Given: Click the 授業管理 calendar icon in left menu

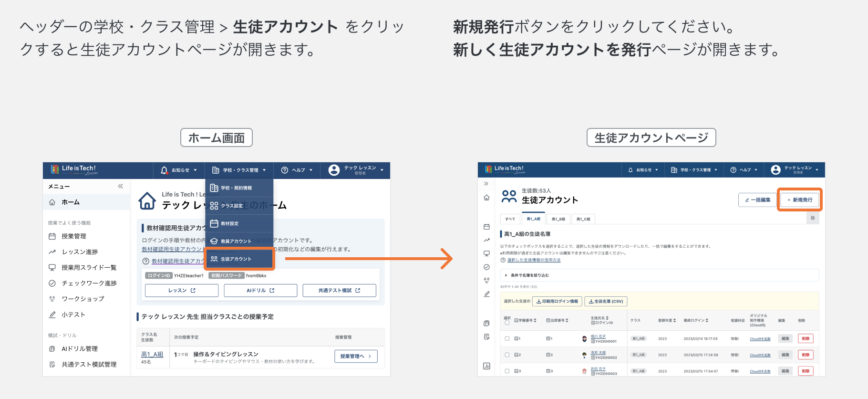Looking at the screenshot, I should pos(52,236).
